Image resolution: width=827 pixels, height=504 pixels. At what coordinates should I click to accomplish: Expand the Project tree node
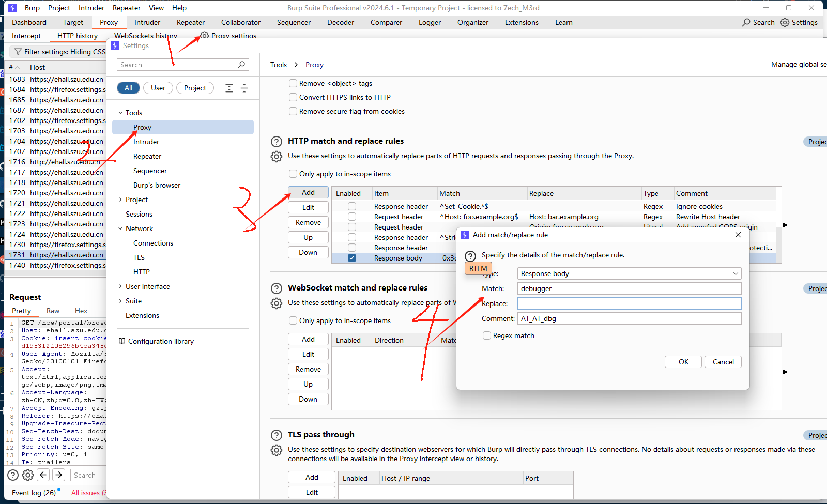120,200
